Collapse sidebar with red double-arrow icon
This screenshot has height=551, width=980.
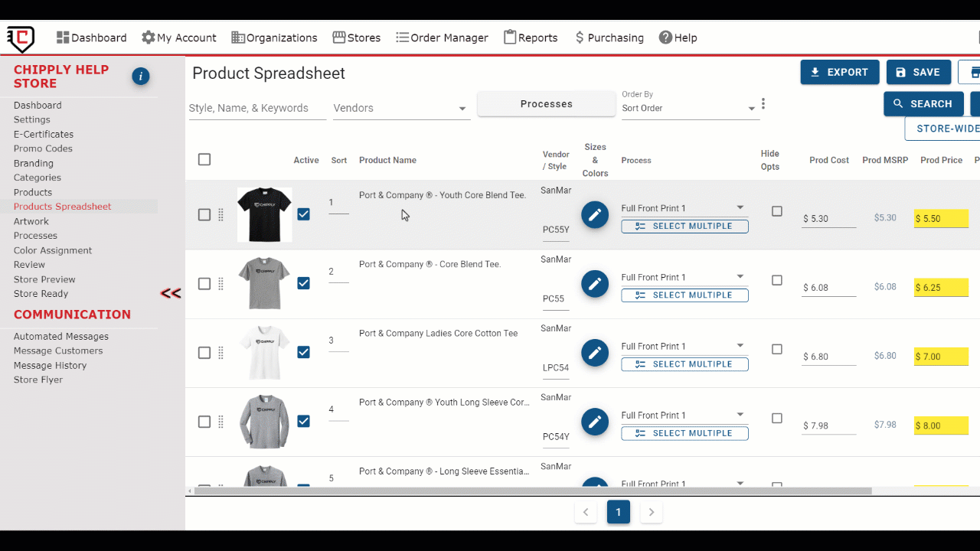point(170,293)
